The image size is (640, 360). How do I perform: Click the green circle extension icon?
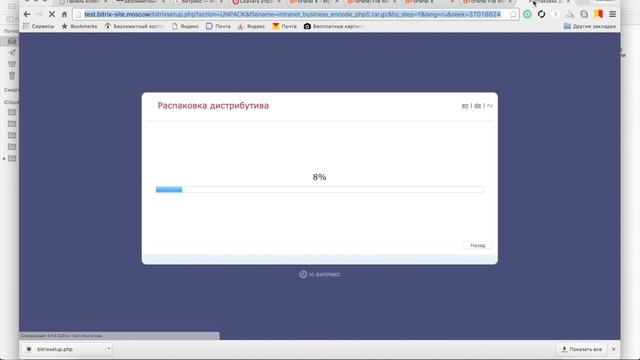coord(527,14)
